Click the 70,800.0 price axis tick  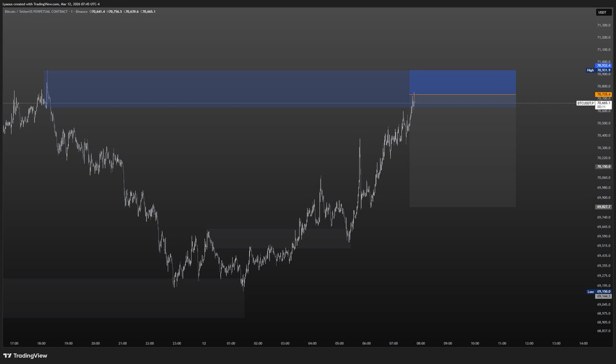click(603, 87)
